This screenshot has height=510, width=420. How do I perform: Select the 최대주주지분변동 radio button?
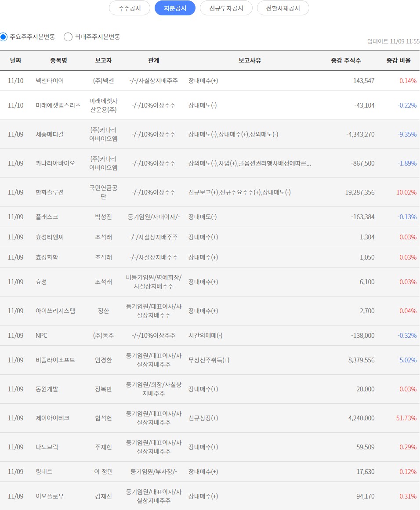[68, 37]
